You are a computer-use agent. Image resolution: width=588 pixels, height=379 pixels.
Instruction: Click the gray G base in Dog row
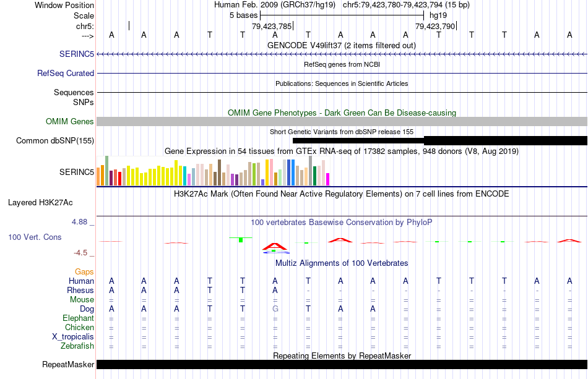[275, 309]
